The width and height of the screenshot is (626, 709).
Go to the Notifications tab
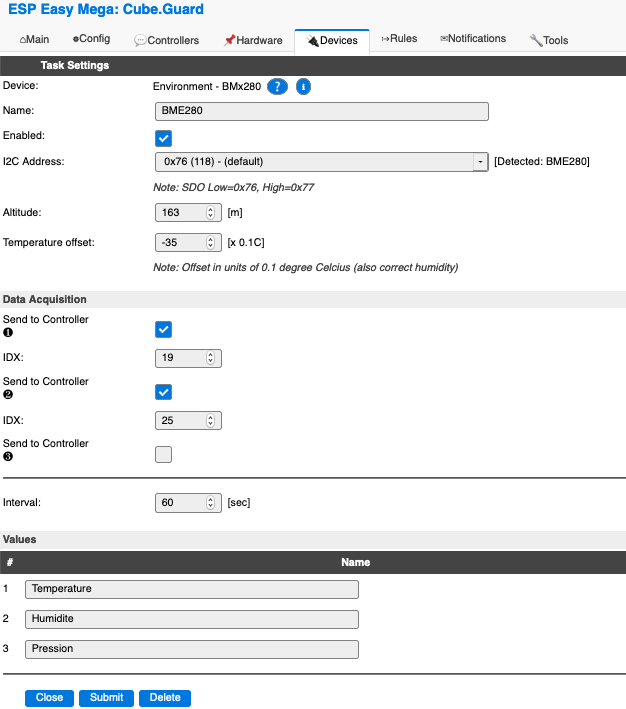[x=473, y=39]
